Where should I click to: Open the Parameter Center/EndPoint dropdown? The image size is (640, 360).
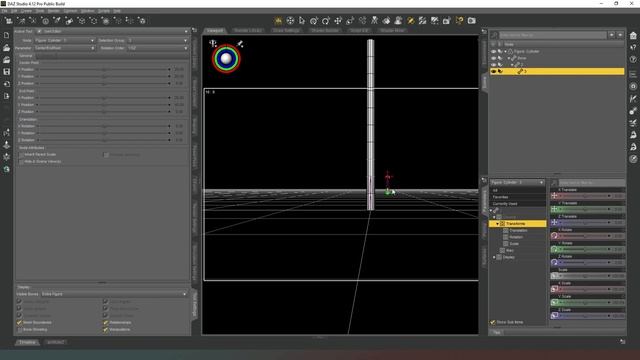tap(64, 48)
